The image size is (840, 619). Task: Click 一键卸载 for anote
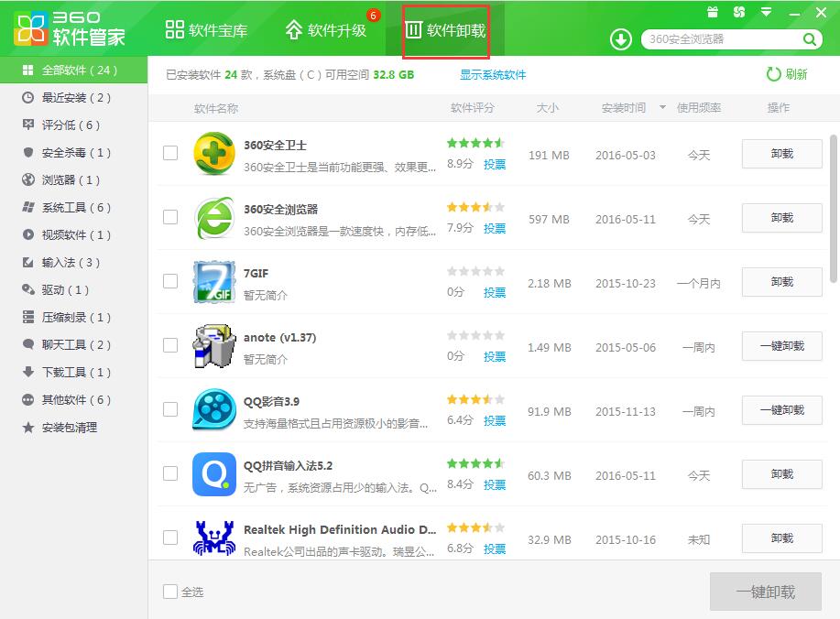[x=781, y=346]
